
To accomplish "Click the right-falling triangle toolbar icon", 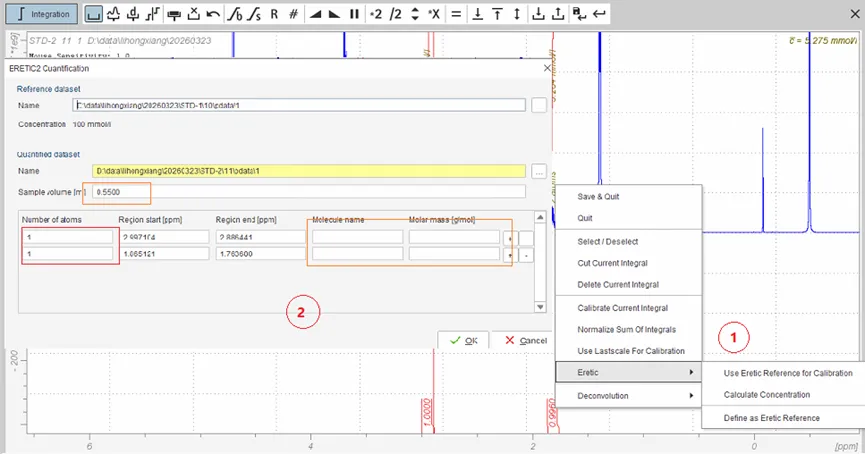I will point(334,14).
